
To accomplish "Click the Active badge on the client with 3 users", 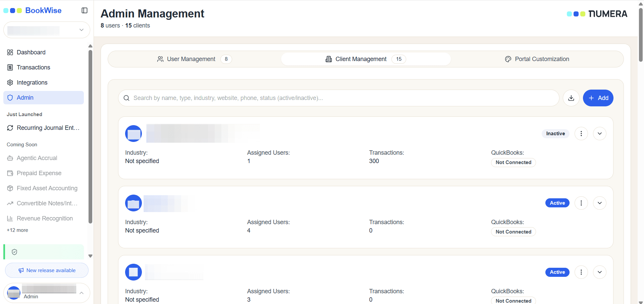I will (557, 272).
